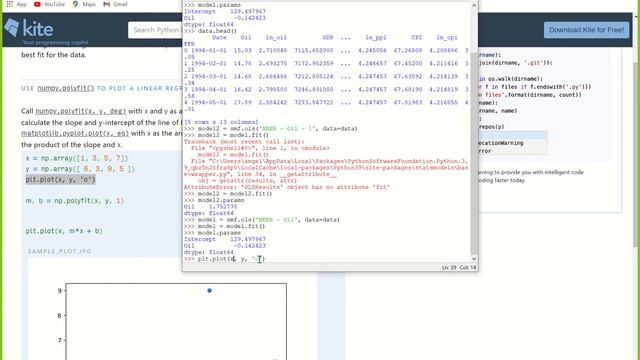Open matplotlib.pyplot.plot(x, eq) link
This screenshot has height=360, width=640.
(75, 133)
